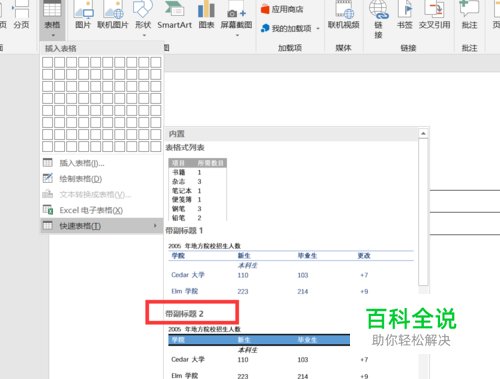
Task: Click the 表格式列表 label
Action: (x=185, y=147)
